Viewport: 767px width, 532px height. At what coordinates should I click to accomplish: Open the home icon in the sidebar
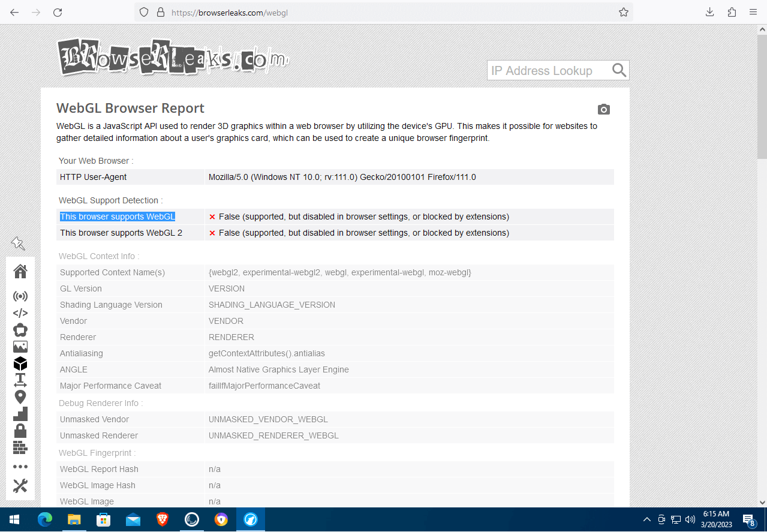point(20,272)
